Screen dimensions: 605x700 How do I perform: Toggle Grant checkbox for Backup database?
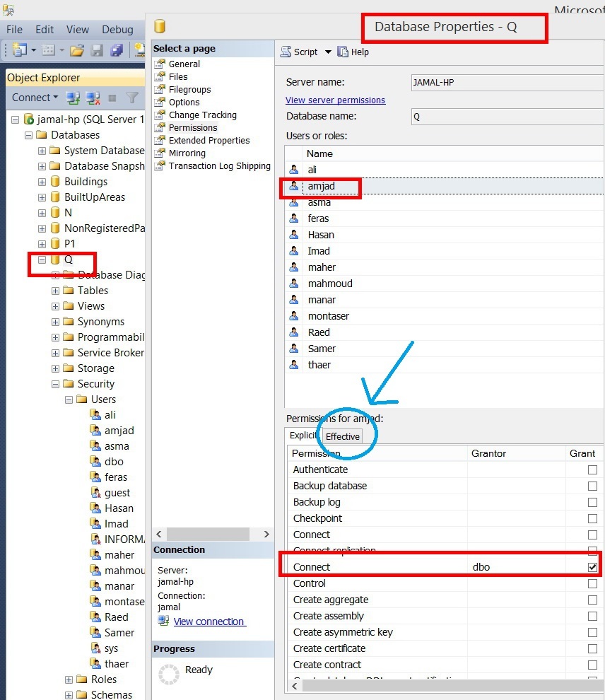coord(592,486)
